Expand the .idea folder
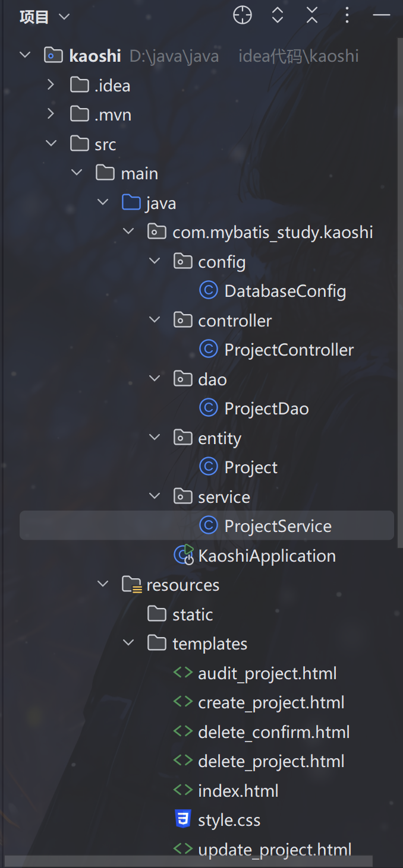The width and height of the screenshot is (403, 868). point(51,85)
